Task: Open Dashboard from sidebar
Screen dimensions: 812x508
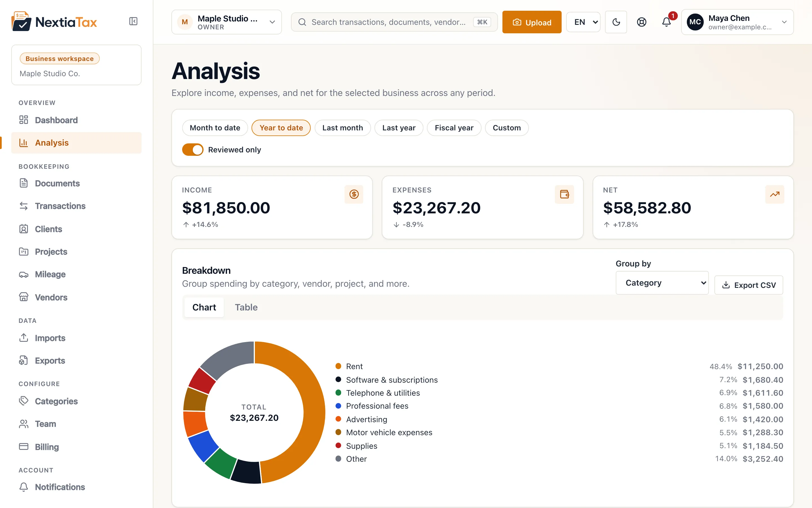Action: pos(76,120)
